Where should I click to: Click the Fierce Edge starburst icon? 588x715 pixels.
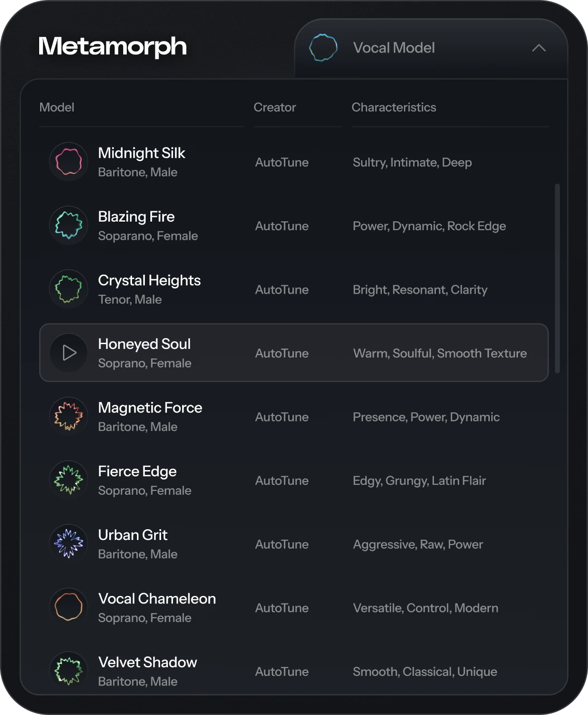[x=69, y=480]
